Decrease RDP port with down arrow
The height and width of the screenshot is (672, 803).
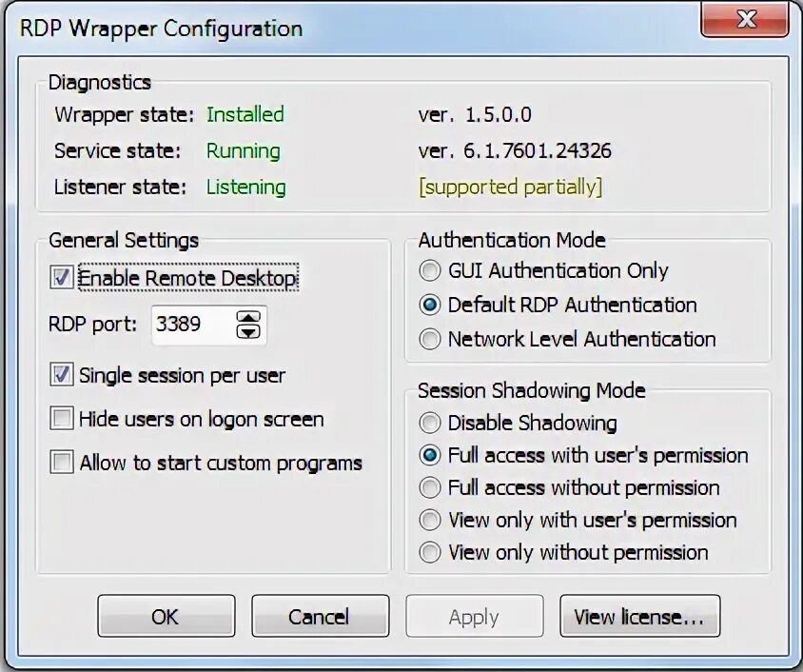pos(248,332)
